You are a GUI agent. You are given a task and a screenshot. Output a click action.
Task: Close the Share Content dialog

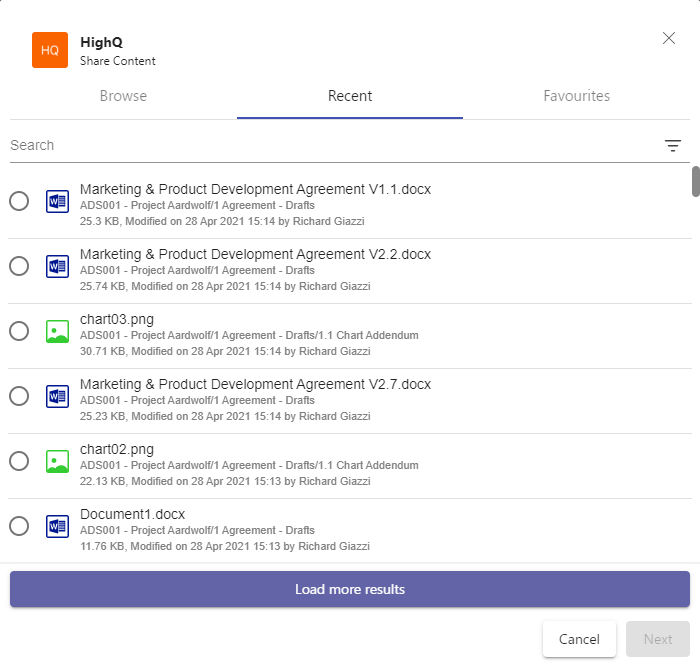669,39
